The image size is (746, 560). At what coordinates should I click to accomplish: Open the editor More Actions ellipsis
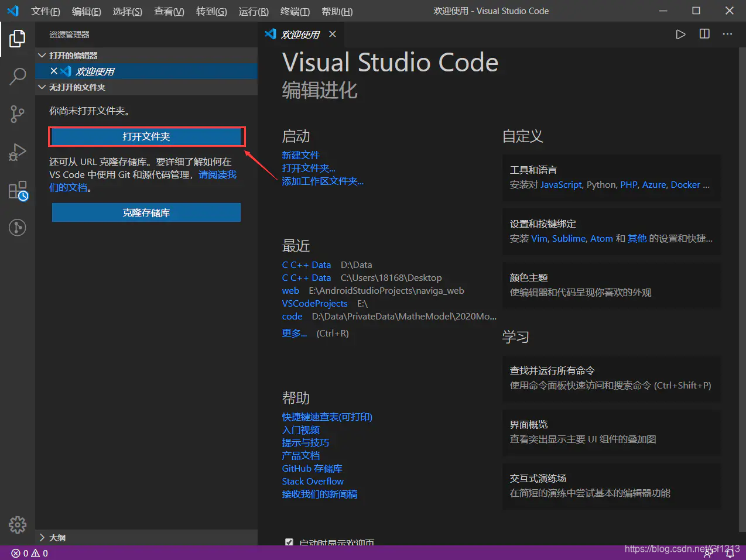[727, 34]
